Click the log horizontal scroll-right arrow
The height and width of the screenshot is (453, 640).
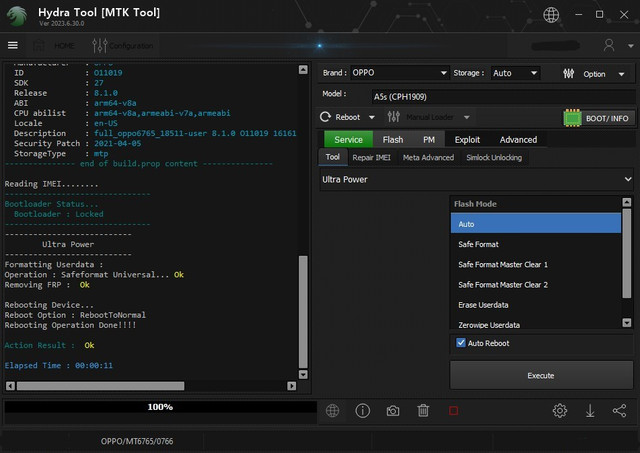pos(291,386)
